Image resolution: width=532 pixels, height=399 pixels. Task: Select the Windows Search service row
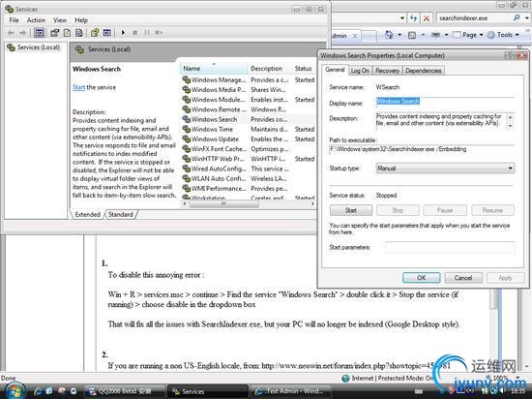pos(248,119)
